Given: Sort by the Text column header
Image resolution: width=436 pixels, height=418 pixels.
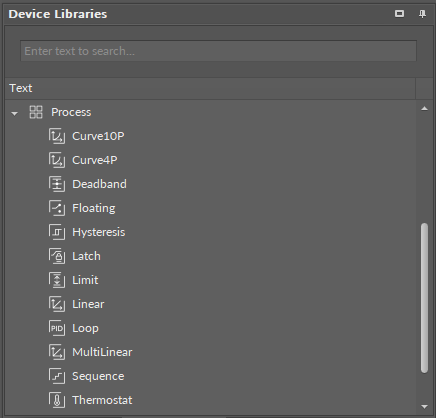Looking at the screenshot, I should click(210, 88).
